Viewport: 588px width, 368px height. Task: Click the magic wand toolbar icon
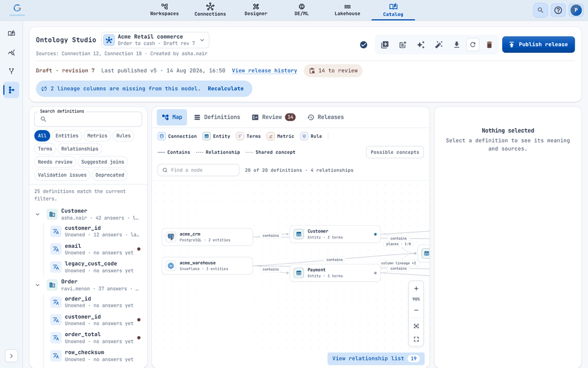click(x=439, y=45)
